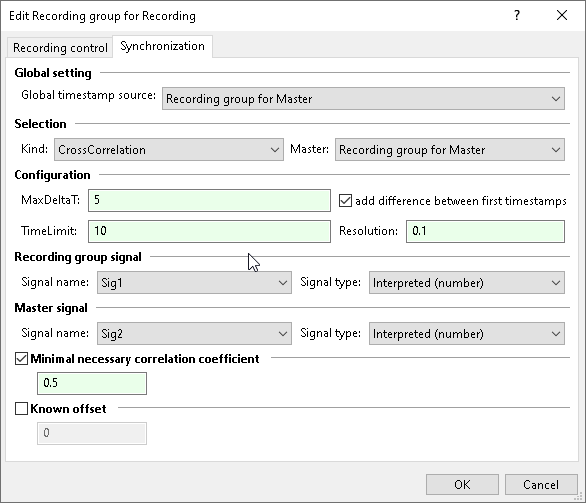Open the Kind CrossCorrelation dropdown
Viewport: 586px width, 503px height.
[169, 150]
